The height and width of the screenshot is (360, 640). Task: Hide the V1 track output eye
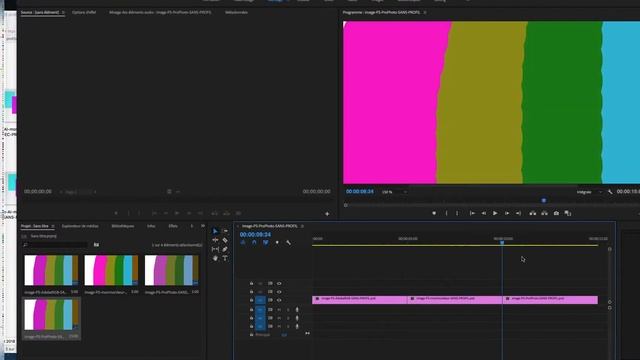(x=279, y=300)
